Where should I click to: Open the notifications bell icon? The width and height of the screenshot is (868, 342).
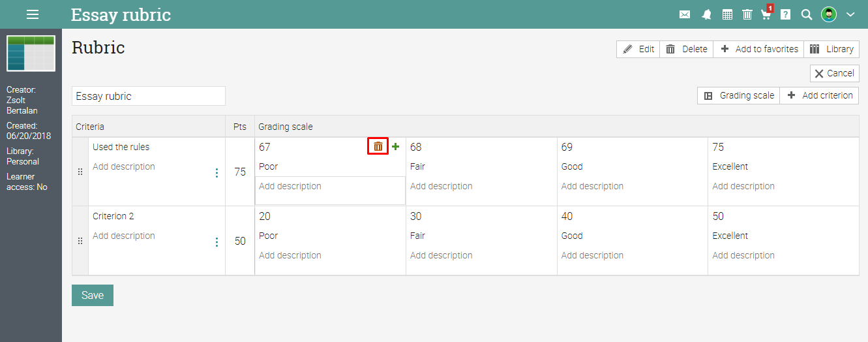(706, 14)
